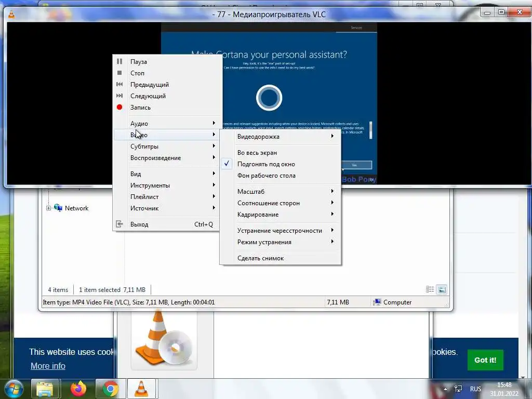Viewport: 532px width, 399px height.
Task: Click the Network tree label
Action: pos(77,208)
